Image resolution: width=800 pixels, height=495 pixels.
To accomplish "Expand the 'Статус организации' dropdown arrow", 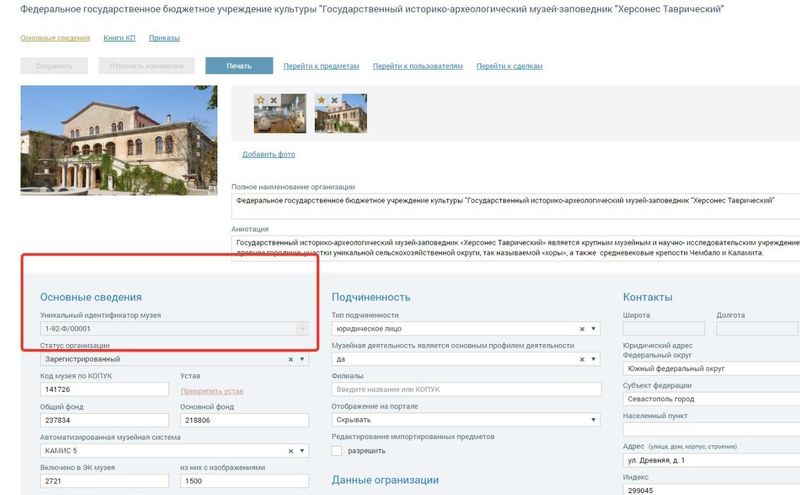I will coord(304,359).
